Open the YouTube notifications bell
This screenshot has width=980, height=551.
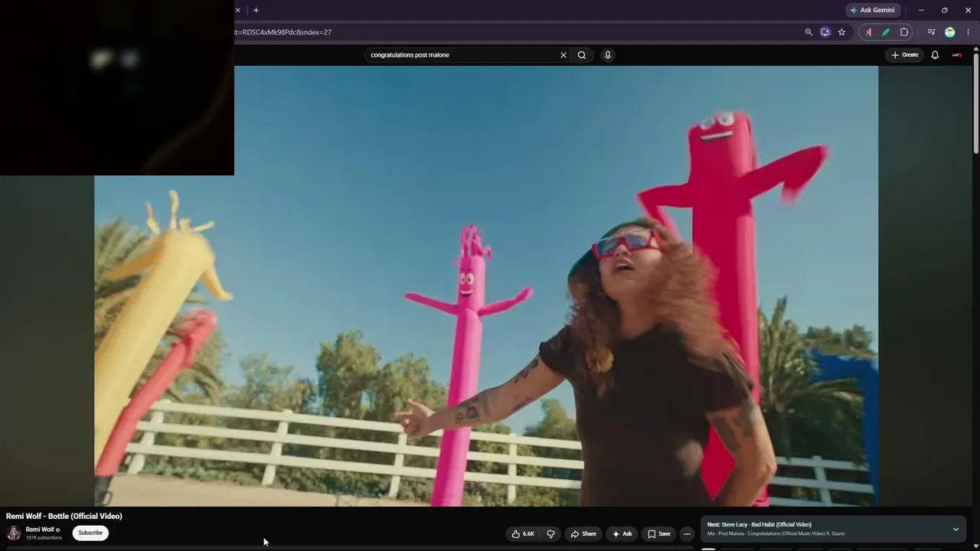point(935,55)
